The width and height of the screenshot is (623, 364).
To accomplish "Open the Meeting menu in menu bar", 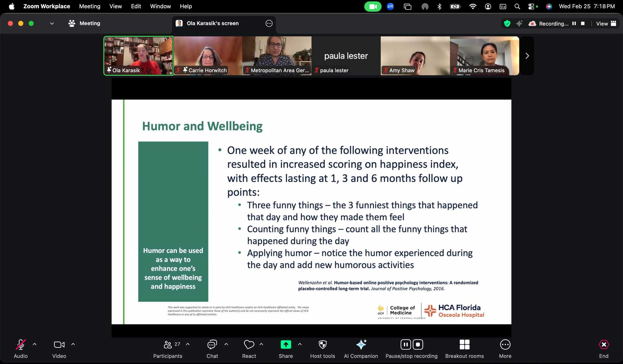I will pos(90,6).
